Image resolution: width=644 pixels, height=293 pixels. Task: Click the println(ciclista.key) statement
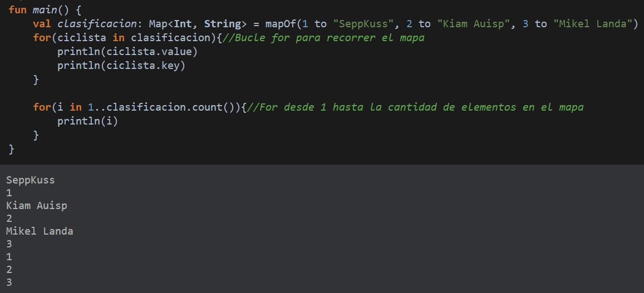click(121, 66)
